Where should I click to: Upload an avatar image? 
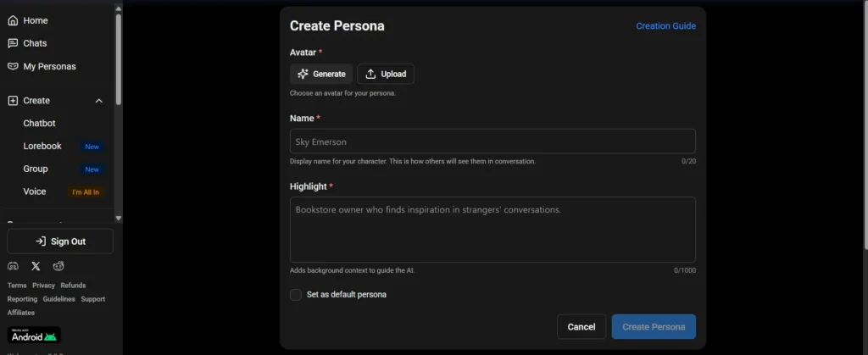(x=386, y=74)
